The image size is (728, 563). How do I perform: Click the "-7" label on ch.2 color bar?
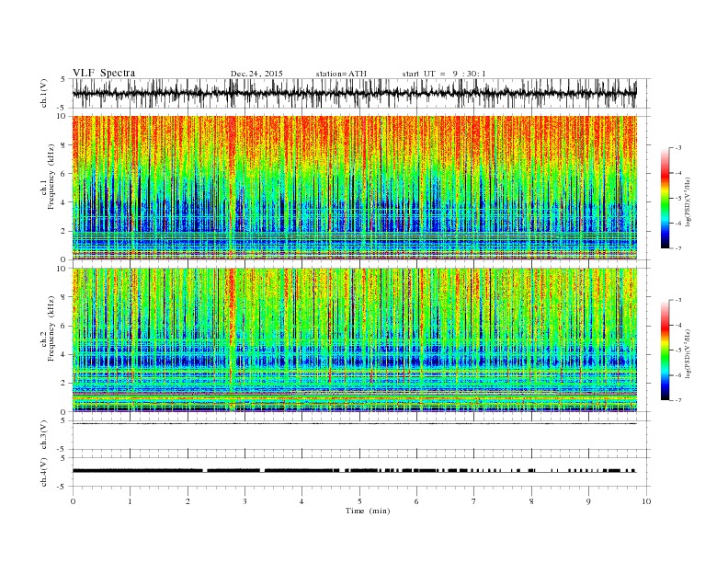point(678,400)
